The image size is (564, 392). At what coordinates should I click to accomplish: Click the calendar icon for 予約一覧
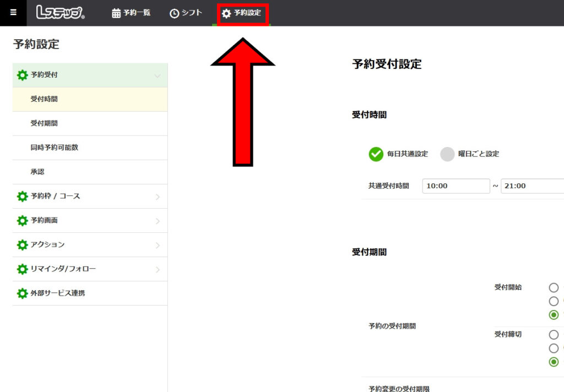[116, 13]
